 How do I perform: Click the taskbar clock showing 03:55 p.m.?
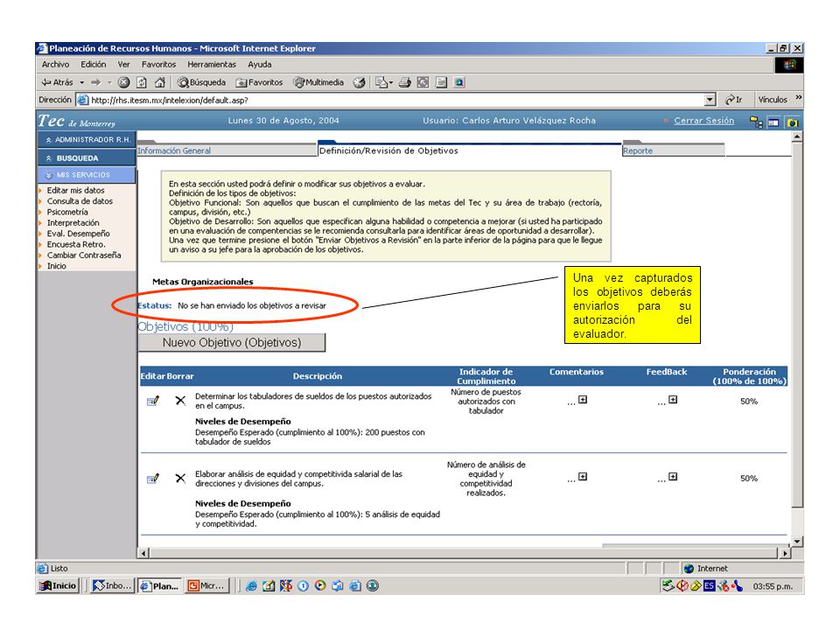tap(773, 586)
